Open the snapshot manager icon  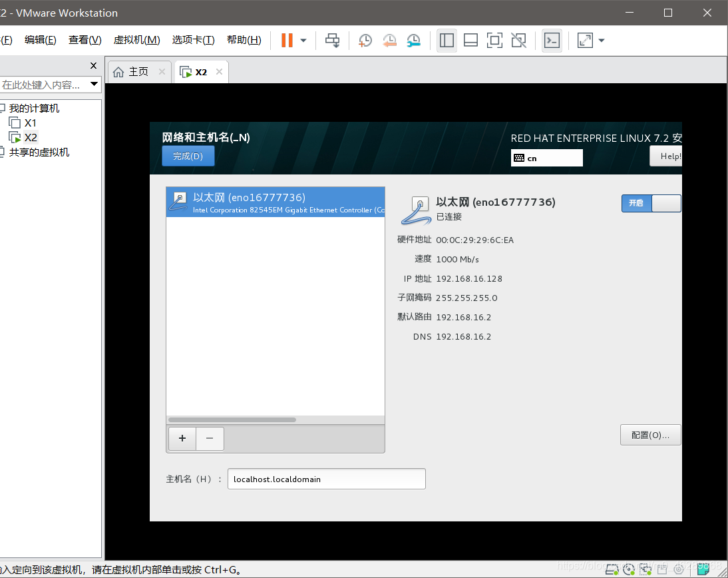coord(413,41)
